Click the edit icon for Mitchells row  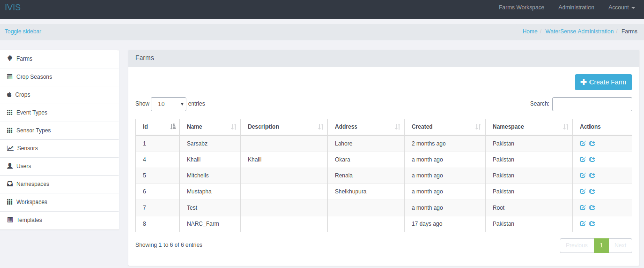(582, 175)
